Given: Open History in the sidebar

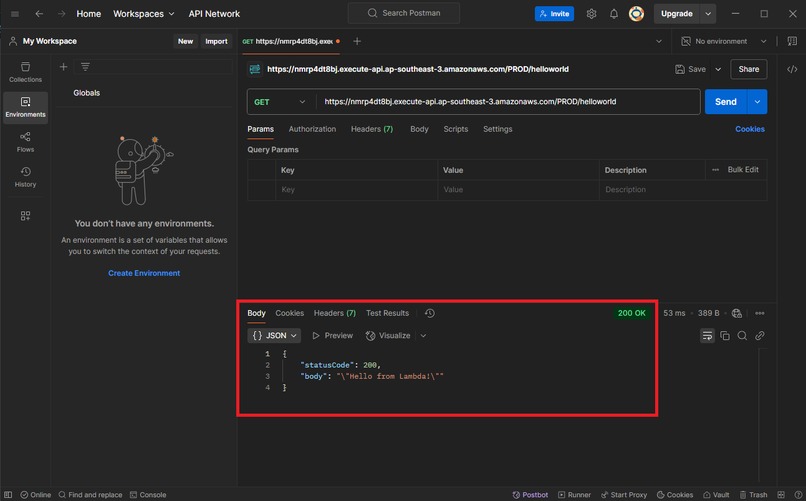Looking at the screenshot, I should pos(25,177).
